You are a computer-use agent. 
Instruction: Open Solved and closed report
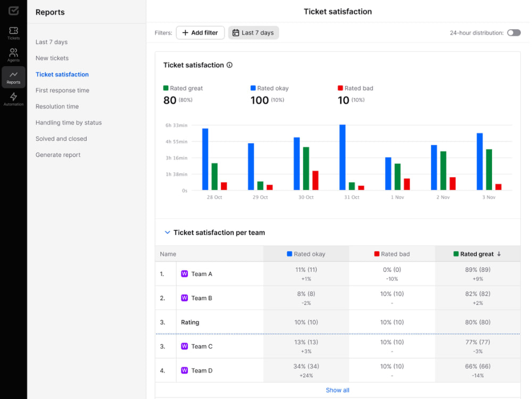[61, 139]
